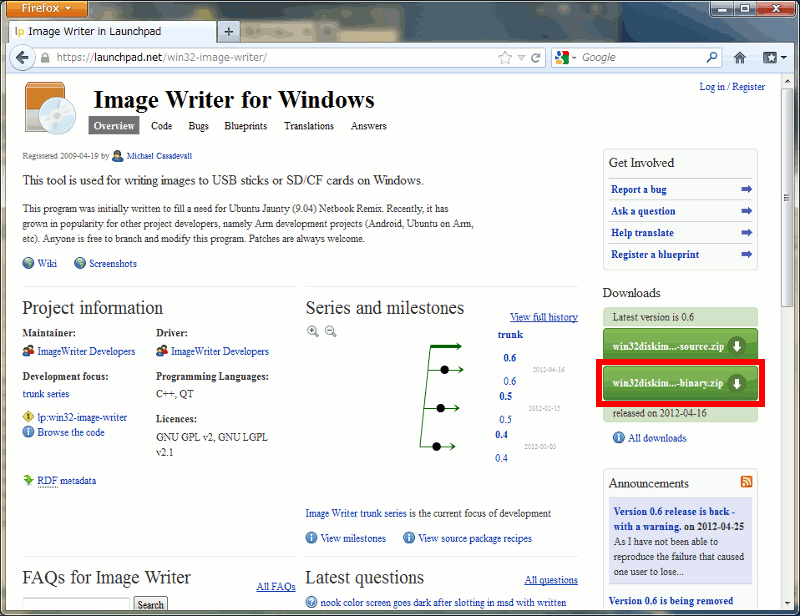Image resolution: width=800 pixels, height=616 pixels.
Task: Click the Announcements RSS feed icon
Action: click(746, 482)
